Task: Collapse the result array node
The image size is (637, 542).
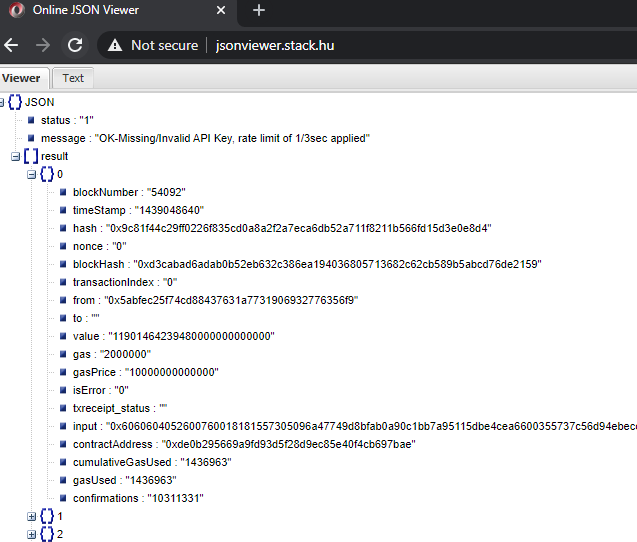Action: [15, 156]
